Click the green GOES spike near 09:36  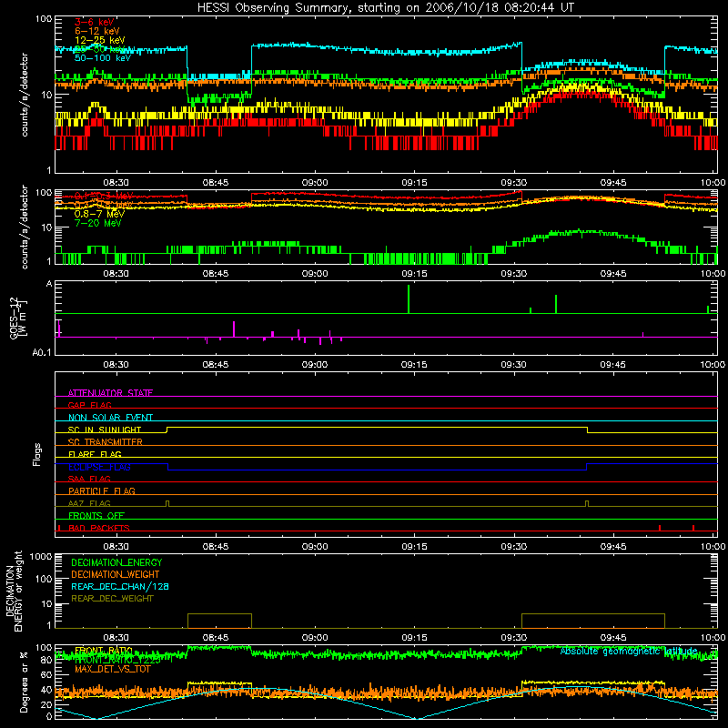click(x=556, y=304)
